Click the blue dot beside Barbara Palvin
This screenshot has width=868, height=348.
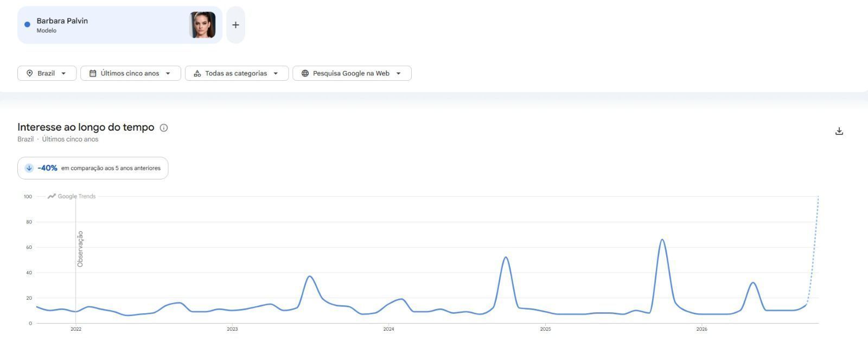point(27,24)
